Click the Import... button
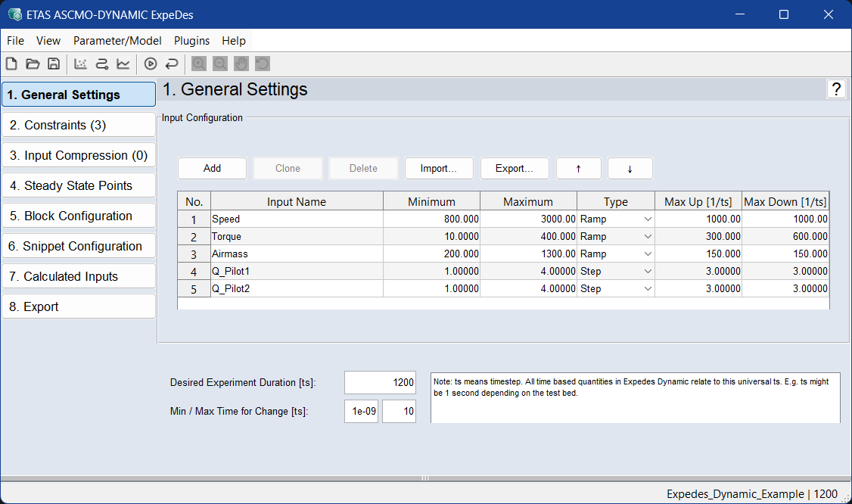Image resolution: width=852 pixels, height=504 pixels. pos(439,169)
